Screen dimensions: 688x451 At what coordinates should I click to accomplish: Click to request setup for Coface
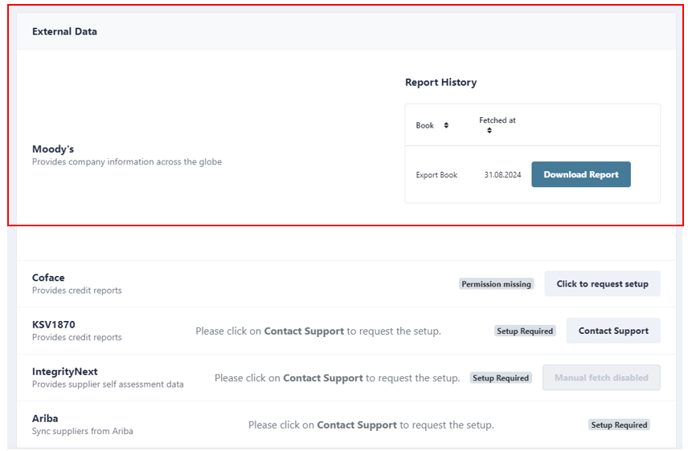click(x=602, y=284)
